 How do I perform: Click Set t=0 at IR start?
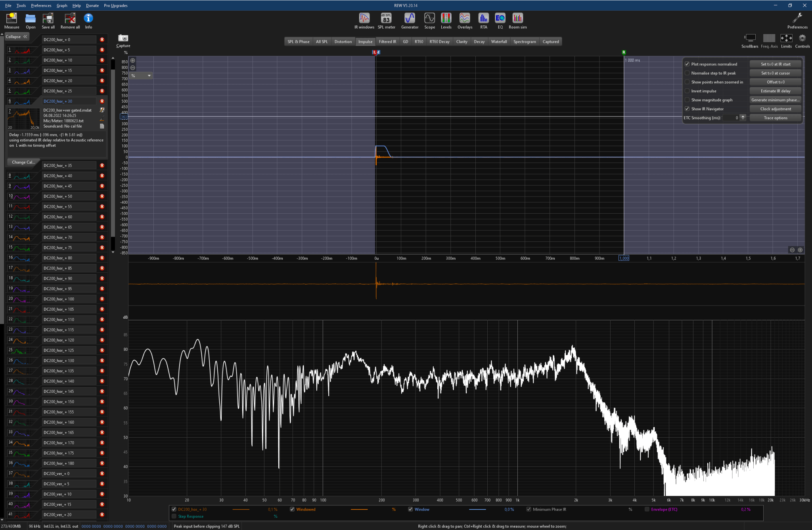pyautogui.click(x=776, y=64)
